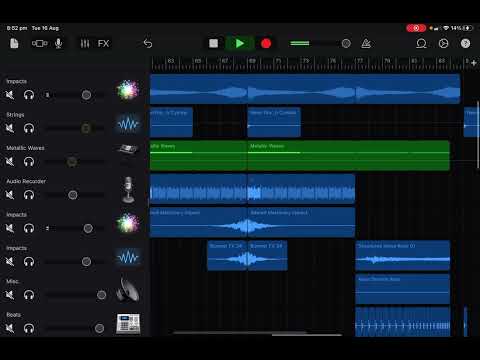Image resolution: width=480 pixels, height=360 pixels.
Task: Solo the Audio Recorder track
Action: tap(29, 195)
